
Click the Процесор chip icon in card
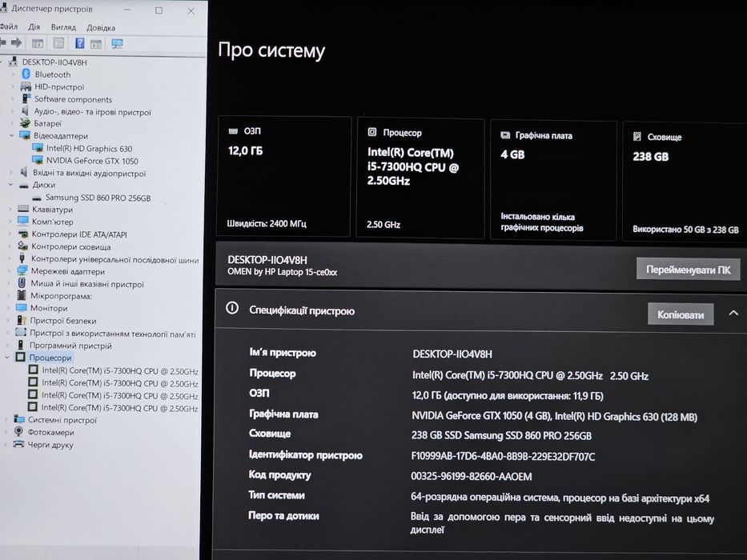coord(372,132)
